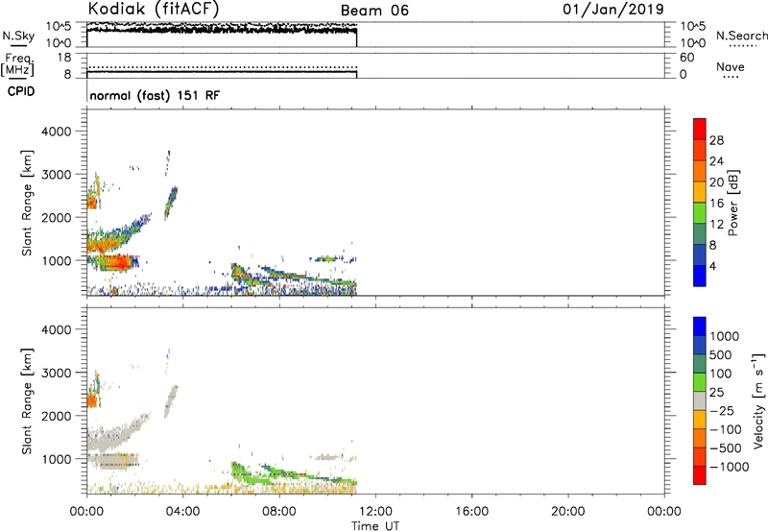
Task: Click the Freq. [MHz] axis label
Action: pos(17,64)
